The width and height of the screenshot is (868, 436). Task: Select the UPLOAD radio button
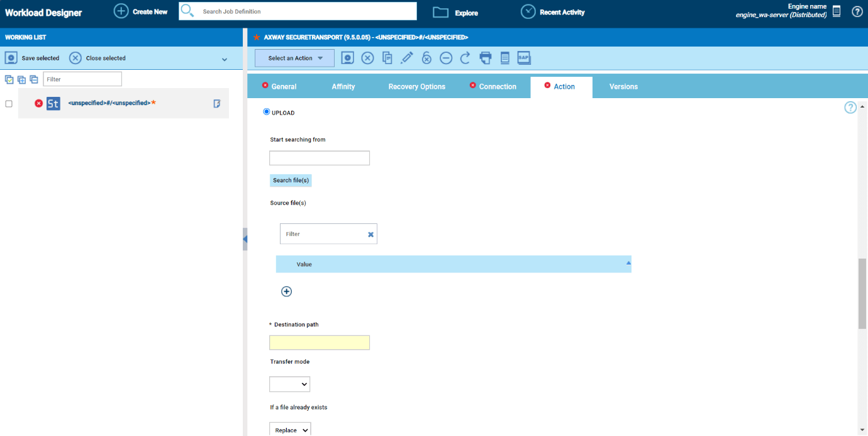pos(267,112)
